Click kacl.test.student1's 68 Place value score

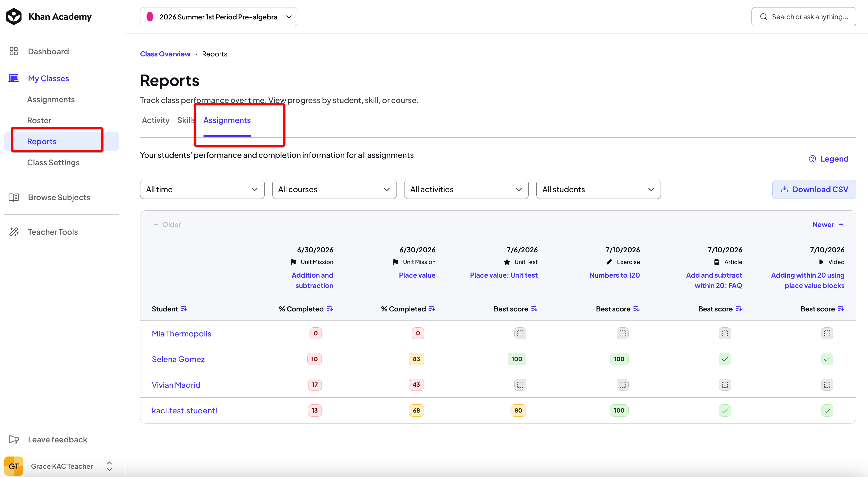(416, 410)
